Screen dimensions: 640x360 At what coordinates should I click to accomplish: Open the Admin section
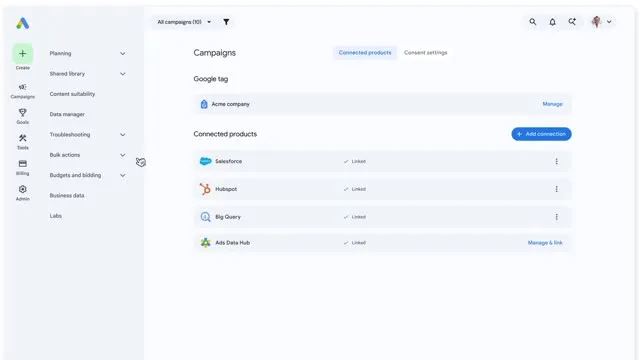click(x=22, y=193)
